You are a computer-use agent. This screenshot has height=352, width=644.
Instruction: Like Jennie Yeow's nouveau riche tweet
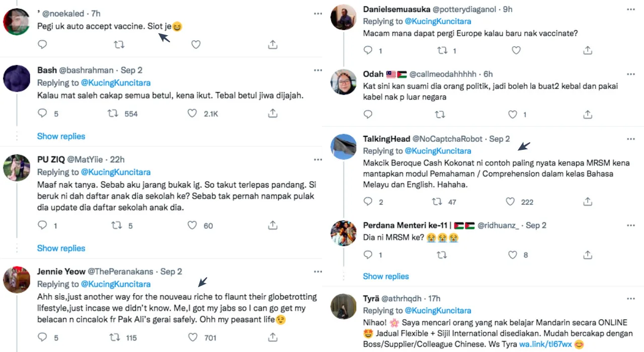(192, 337)
